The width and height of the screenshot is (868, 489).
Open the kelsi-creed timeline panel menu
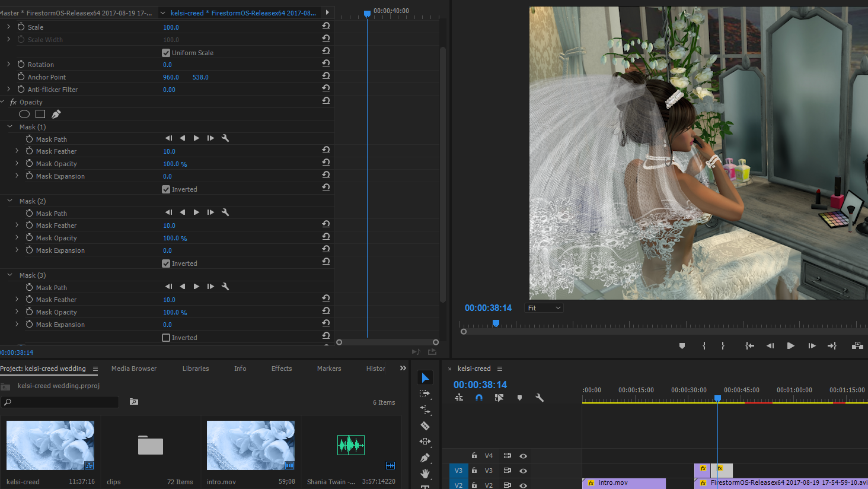(500, 369)
